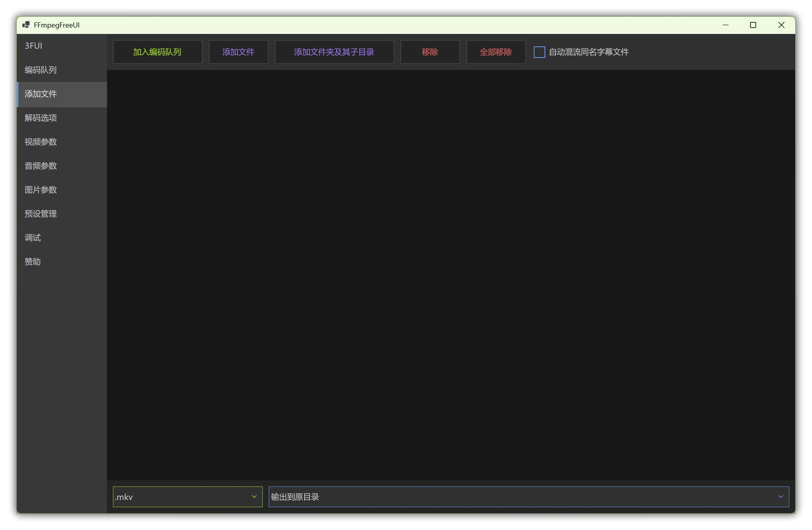Expand the 输出到原目录 output directory dropdown
Viewport: 812px width, 530px height.
point(529,497)
